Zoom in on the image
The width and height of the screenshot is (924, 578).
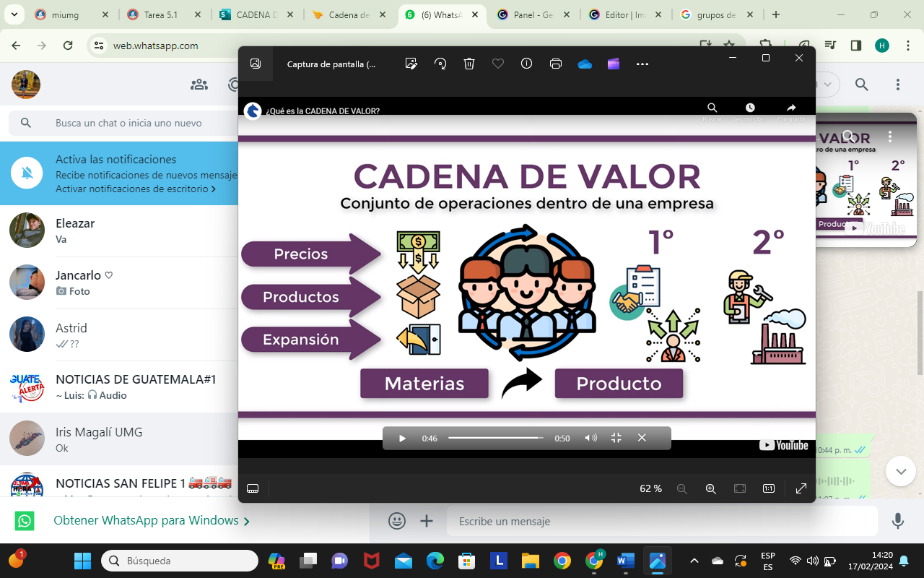click(711, 488)
